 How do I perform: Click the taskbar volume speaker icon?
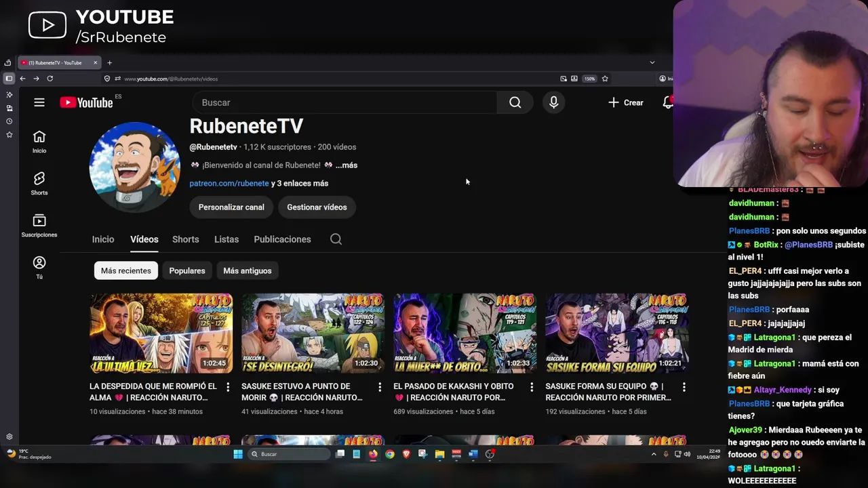(687, 454)
